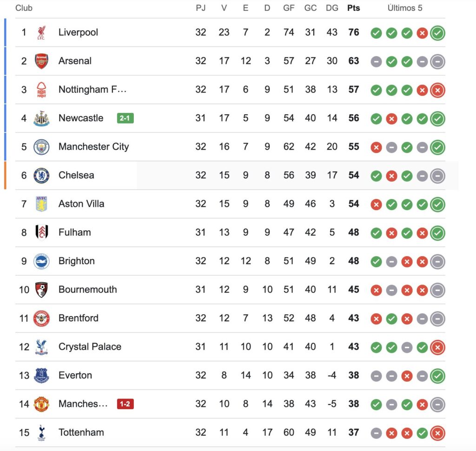Select the Crystal Palace team row name
Viewport: 476px width, 451px height.
pyautogui.click(x=90, y=346)
